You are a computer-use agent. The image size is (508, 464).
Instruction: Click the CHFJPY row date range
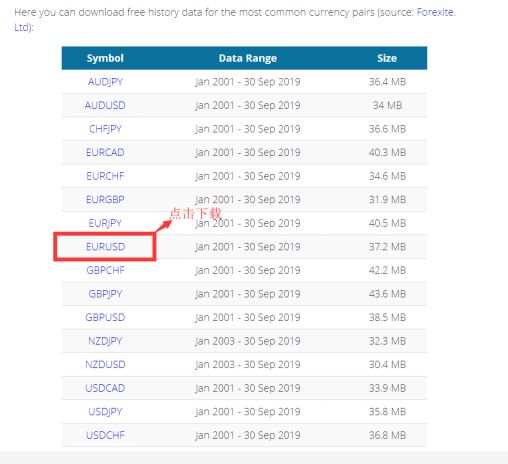pyautogui.click(x=248, y=129)
